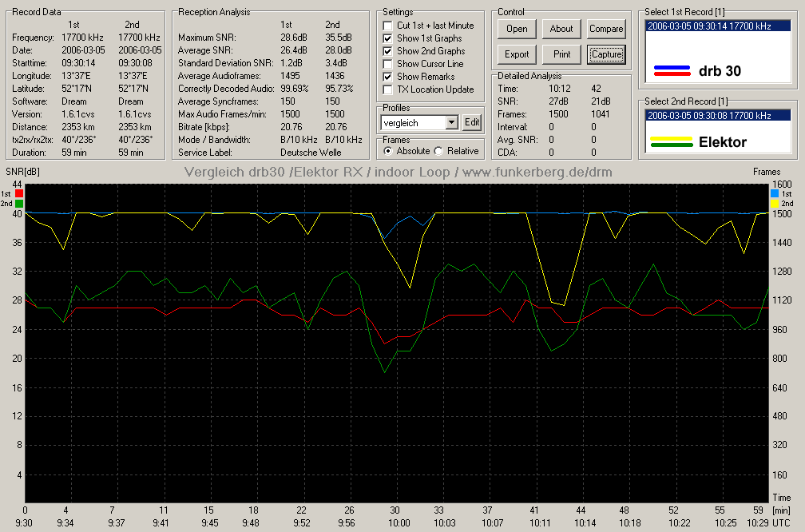Click the Export button
The height and width of the screenshot is (532, 805).
(x=517, y=54)
